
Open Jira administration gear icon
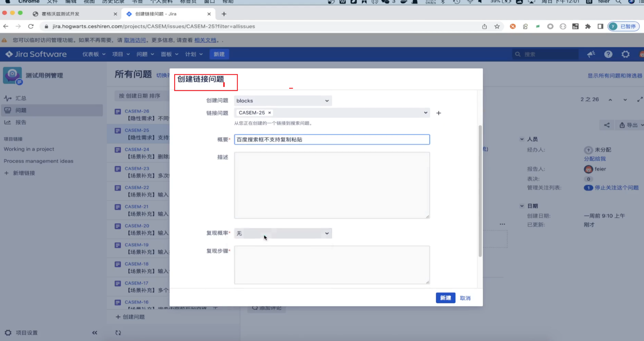(625, 54)
